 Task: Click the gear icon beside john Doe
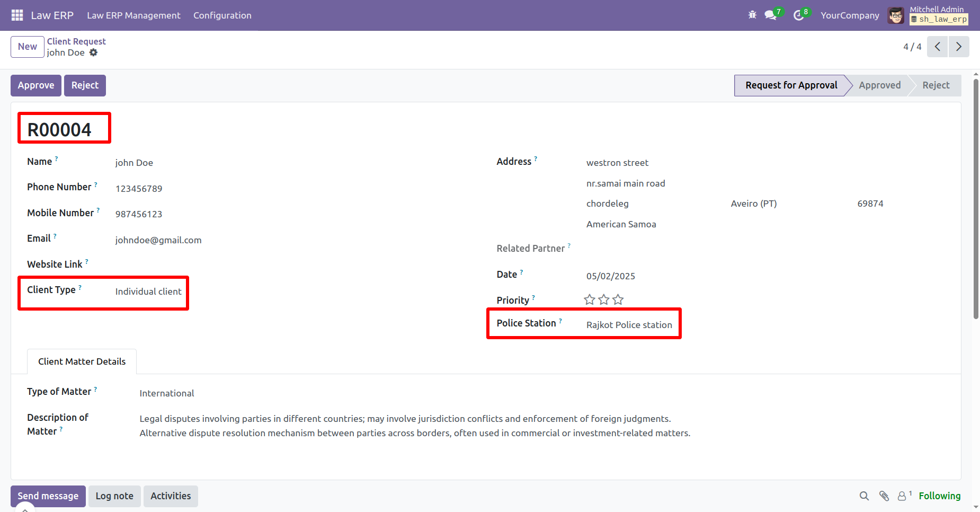click(x=94, y=52)
